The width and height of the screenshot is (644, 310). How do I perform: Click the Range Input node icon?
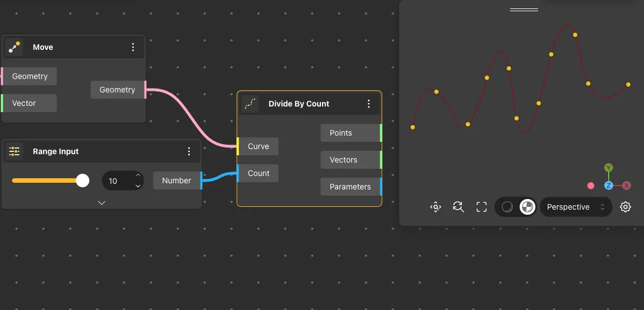[15, 151]
